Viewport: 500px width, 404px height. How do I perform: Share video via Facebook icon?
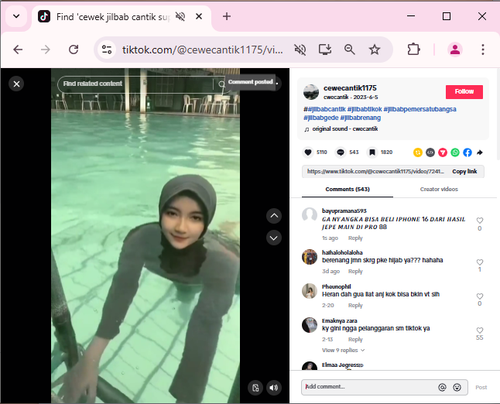point(467,152)
